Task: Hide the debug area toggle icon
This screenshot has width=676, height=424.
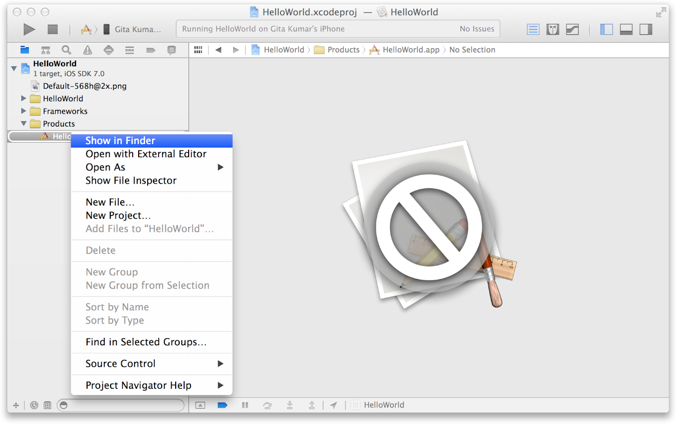Action: [200, 405]
